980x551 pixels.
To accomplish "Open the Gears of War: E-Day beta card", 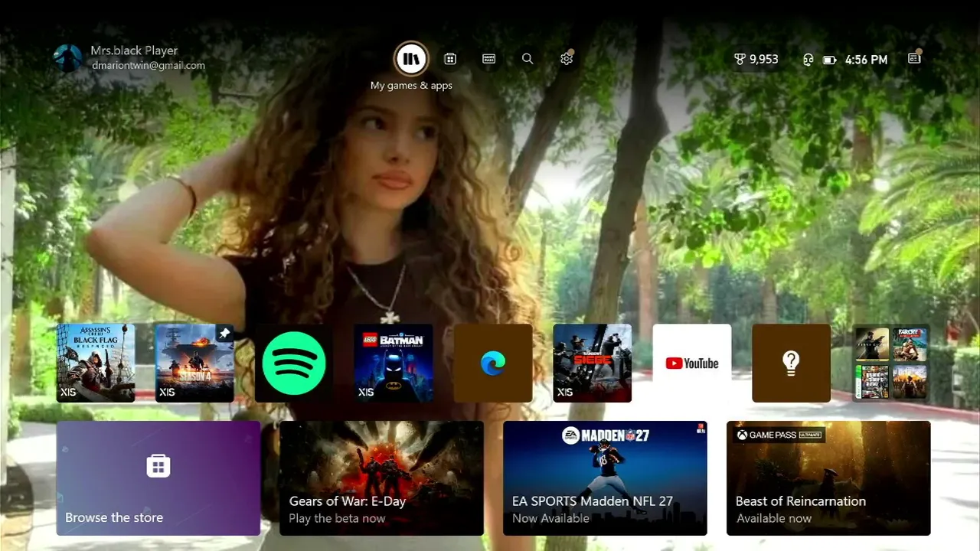I will point(381,478).
